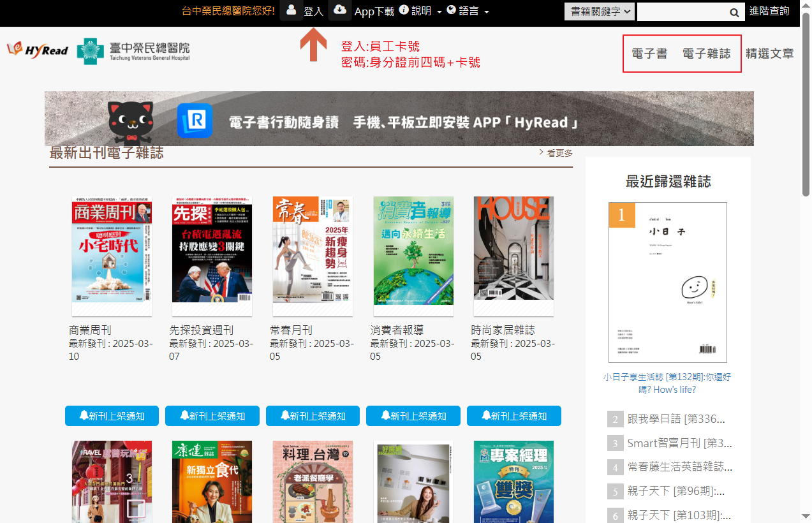Click the login user icon
Image resolution: width=812 pixels, height=523 pixels.
(292, 10)
